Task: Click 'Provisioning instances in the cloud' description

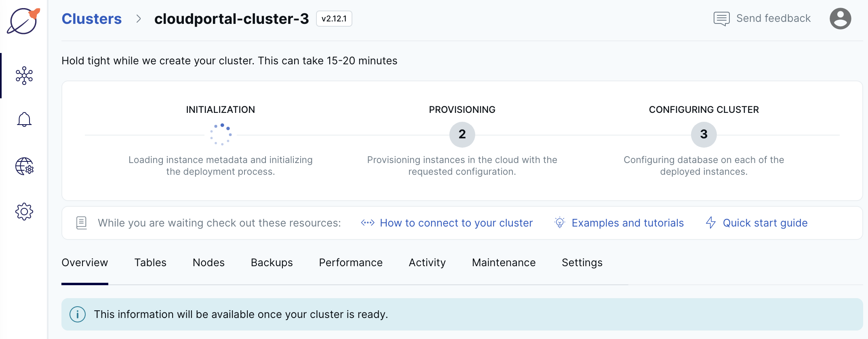Action: pos(462,165)
